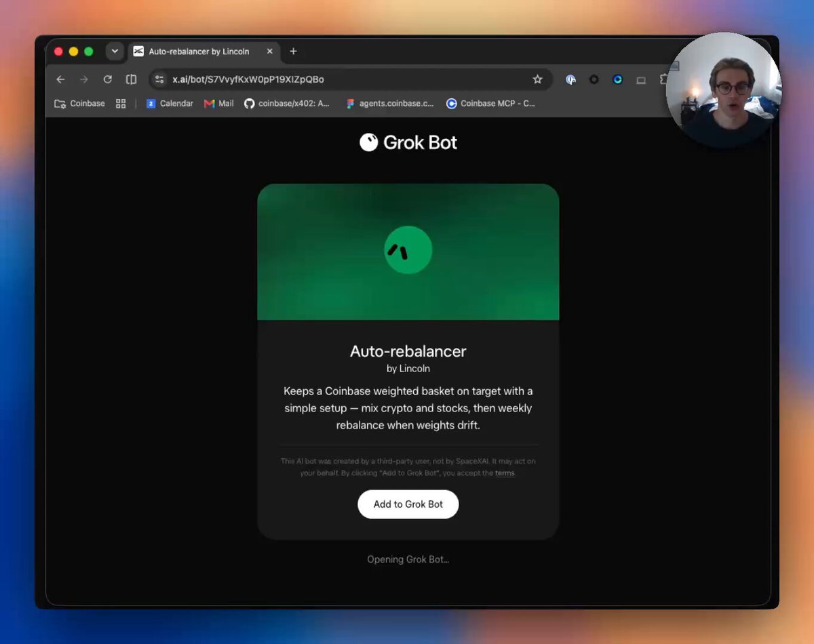Open a new browser tab
Viewport: 814px width, 644px height.
click(293, 52)
